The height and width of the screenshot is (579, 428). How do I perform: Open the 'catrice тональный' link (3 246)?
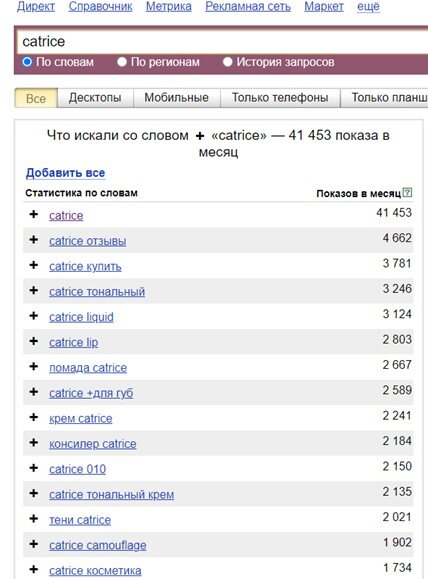pyautogui.click(x=97, y=292)
